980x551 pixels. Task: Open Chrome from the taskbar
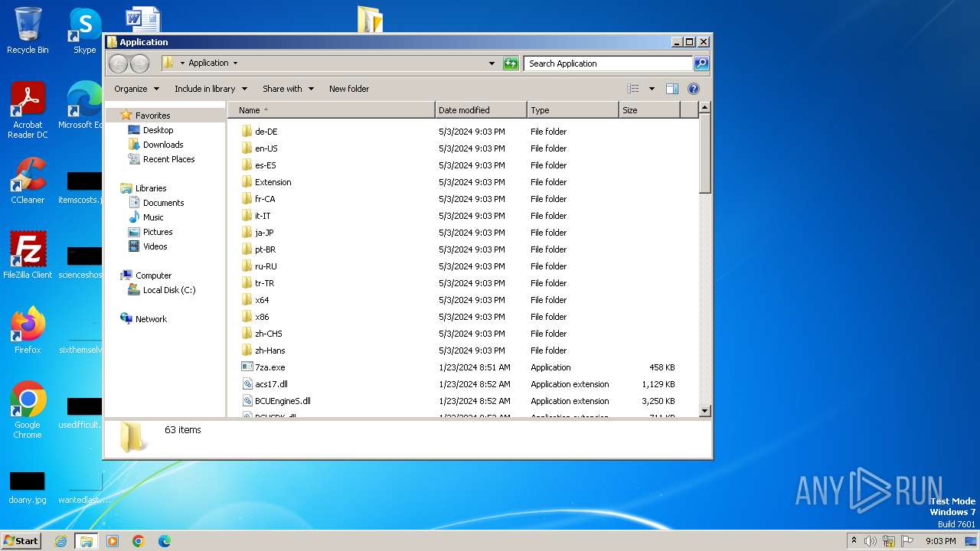tap(139, 541)
